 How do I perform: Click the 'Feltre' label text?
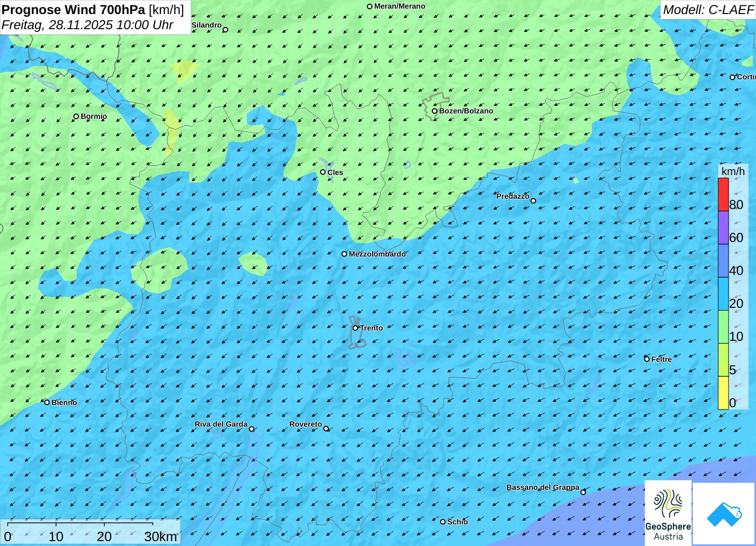[x=661, y=359]
